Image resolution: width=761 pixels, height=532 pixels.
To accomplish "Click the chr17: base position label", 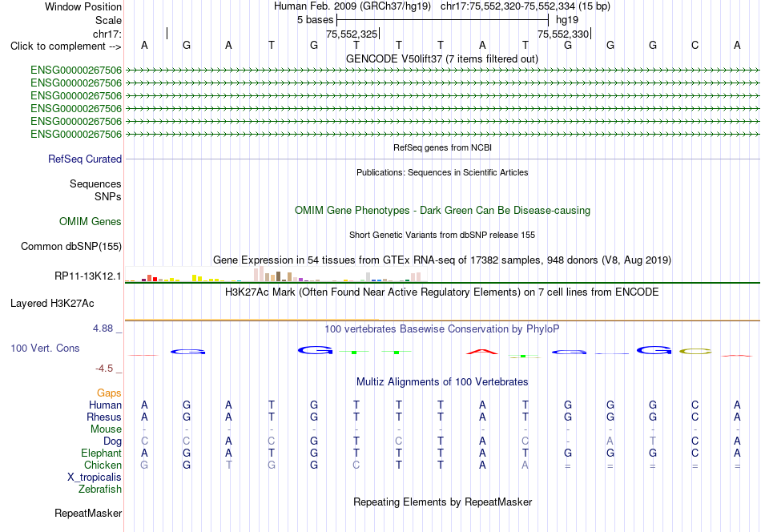I will [x=107, y=34].
